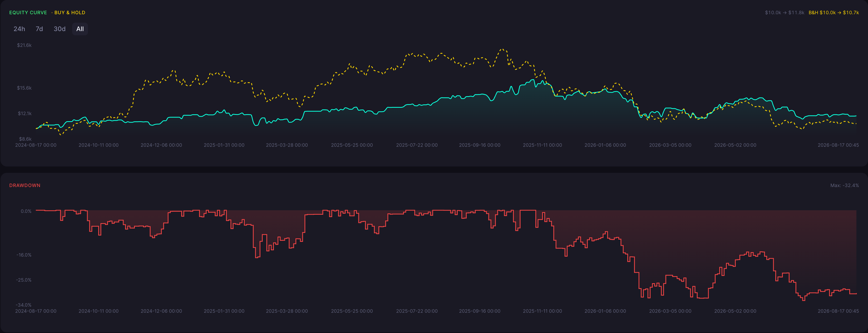868x333 pixels.
Task: Click 2025-03-28 00:00 on the drawdown chart axis
Action: (x=287, y=311)
